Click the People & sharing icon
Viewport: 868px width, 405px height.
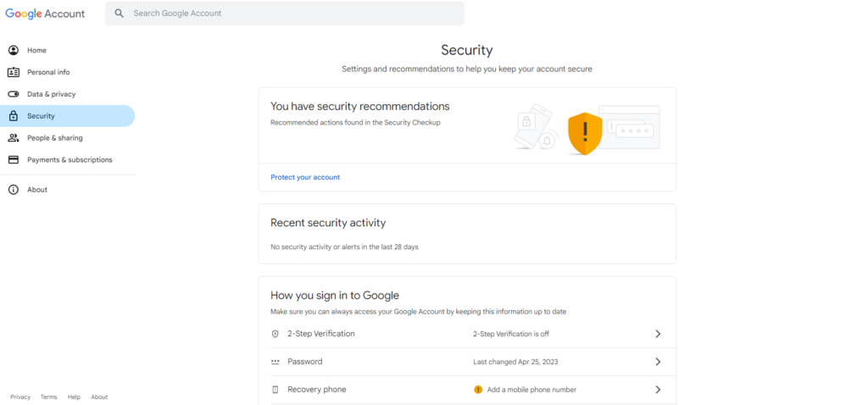point(14,138)
